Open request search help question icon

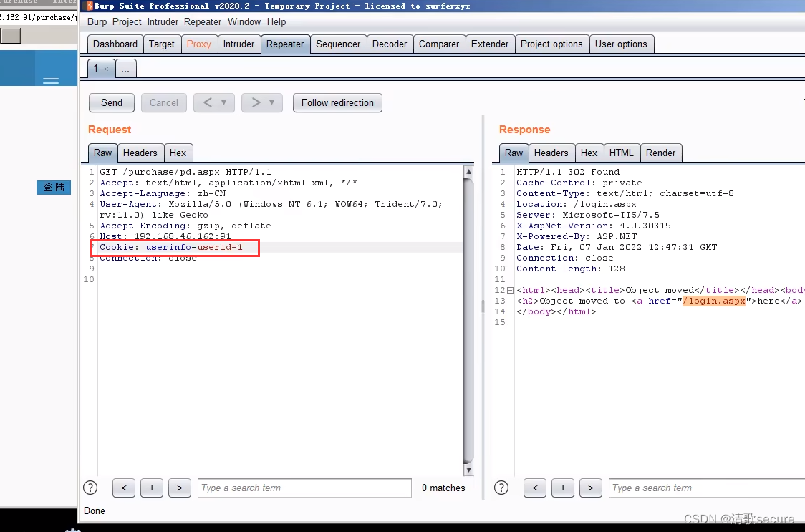90,488
